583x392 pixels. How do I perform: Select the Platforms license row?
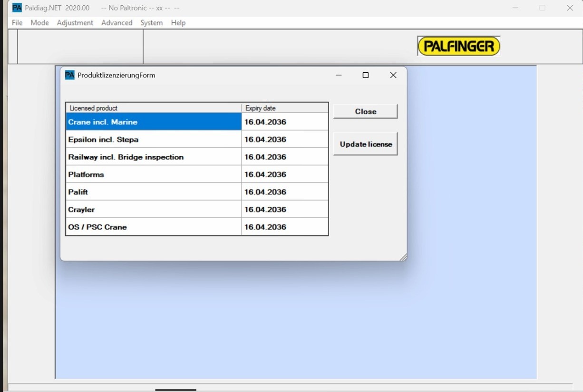point(153,175)
